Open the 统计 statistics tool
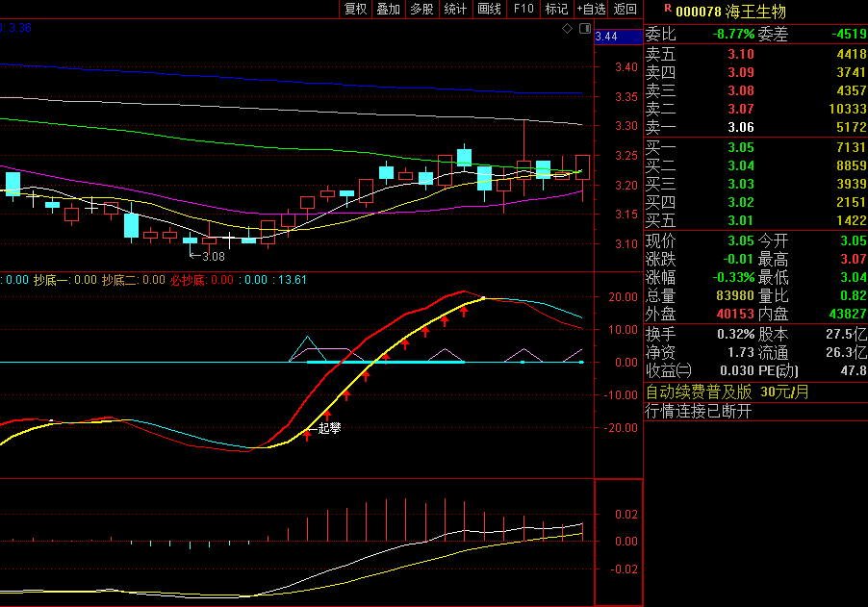868x607 pixels. pos(455,9)
